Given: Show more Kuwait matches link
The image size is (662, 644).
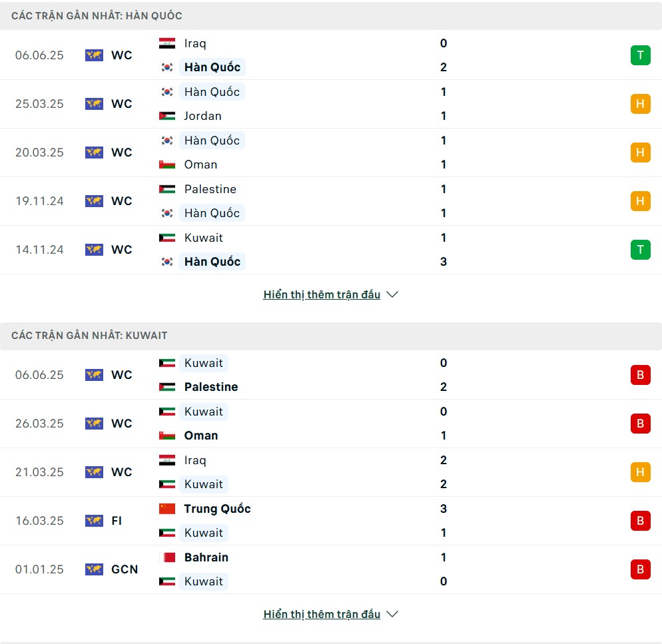Looking at the screenshot, I should point(322,614).
